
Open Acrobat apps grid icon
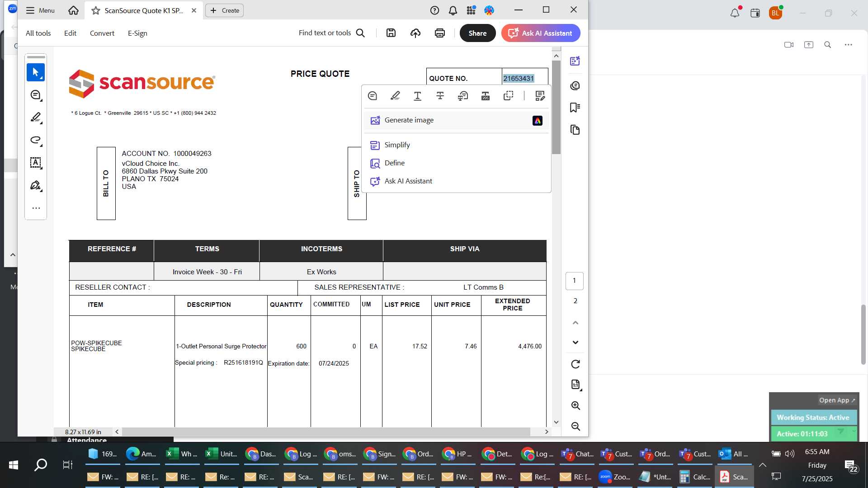pos(471,10)
